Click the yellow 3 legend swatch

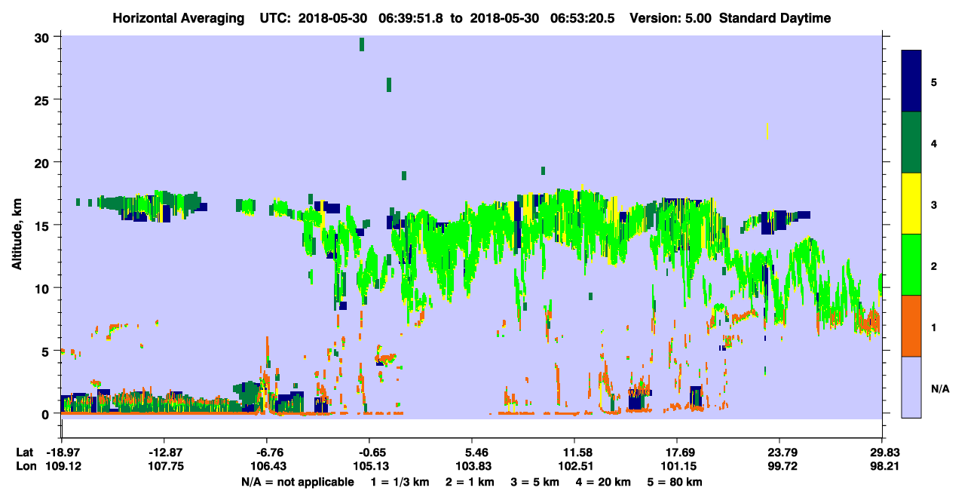[x=911, y=204]
